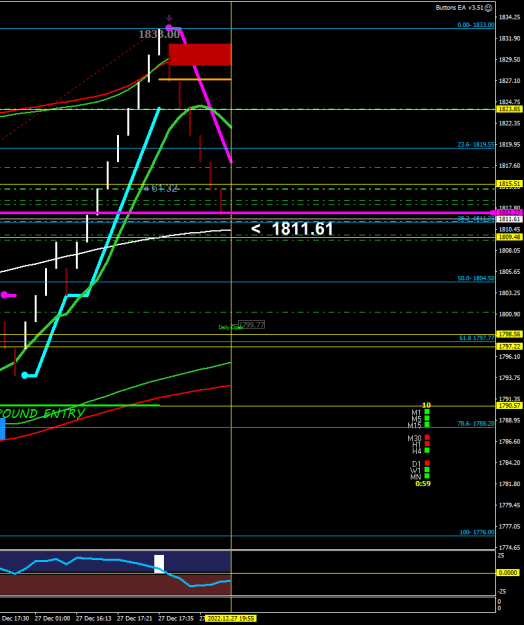Click the '1800.90' price scale value
This screenshot has width=524, height=625.
509,314
